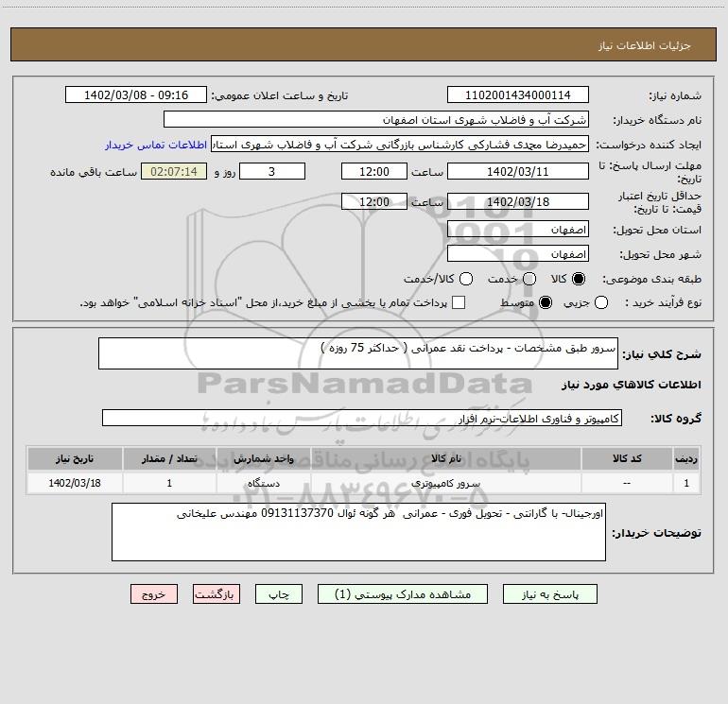Click the announcement date field 1402/03/08 - 09:16

coord(136,94)
